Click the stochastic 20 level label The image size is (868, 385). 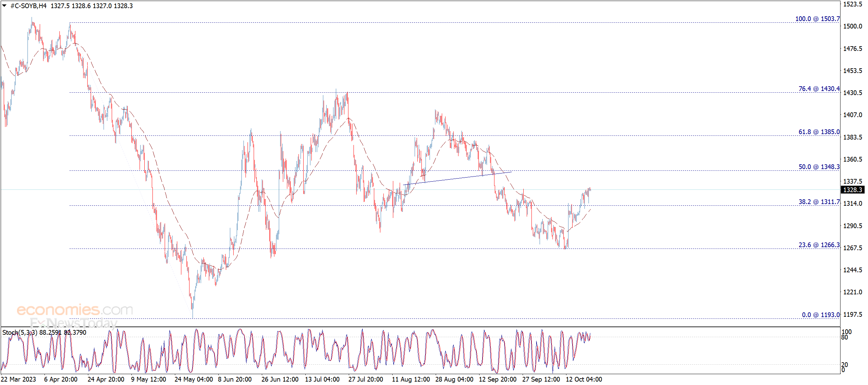[845, 365]
